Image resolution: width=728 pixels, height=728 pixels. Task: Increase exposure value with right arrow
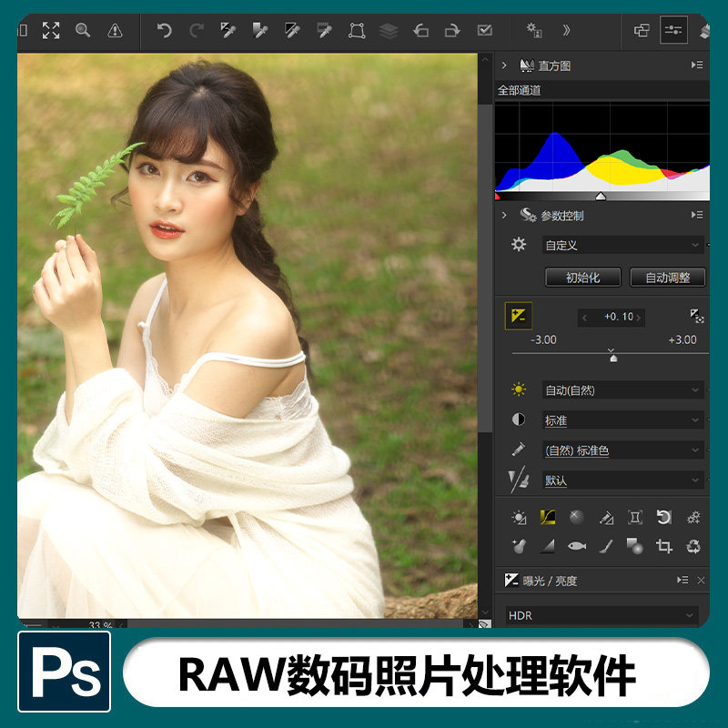coord(639,318)
